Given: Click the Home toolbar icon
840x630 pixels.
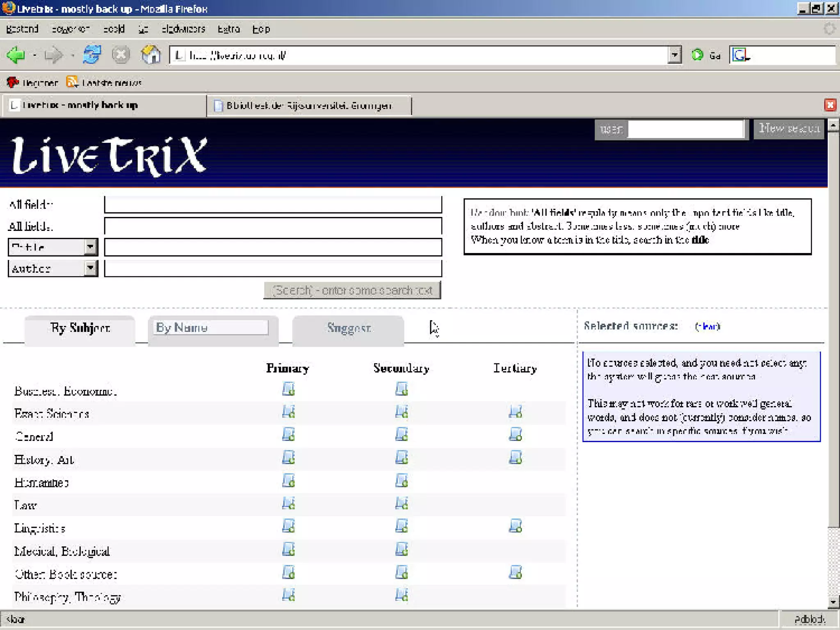Looking at the screenshot, I should [x=151, y=55].
